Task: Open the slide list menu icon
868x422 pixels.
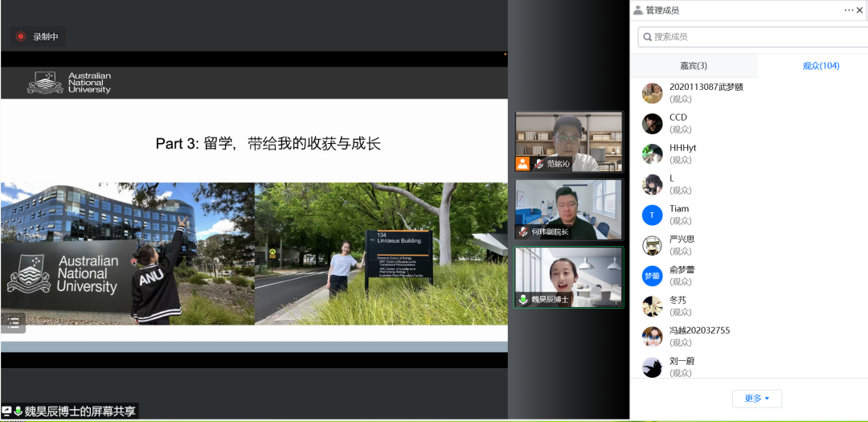Action: coord(14,322)
